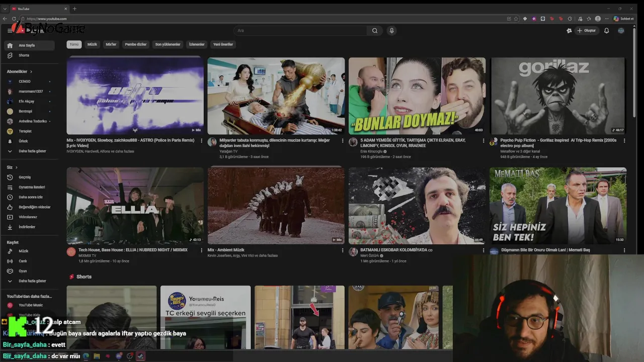Open the Yorumcu Reis Shorts thumbnail
644x362 pixels.
pyautogui.click(x=205, y=317)
